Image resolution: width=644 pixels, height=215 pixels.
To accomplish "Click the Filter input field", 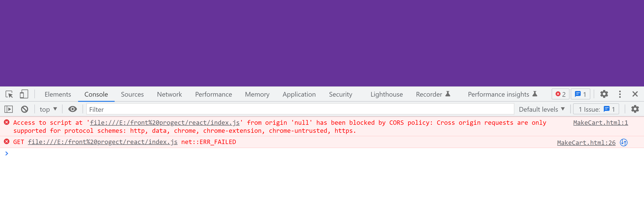I will [300, 110].
